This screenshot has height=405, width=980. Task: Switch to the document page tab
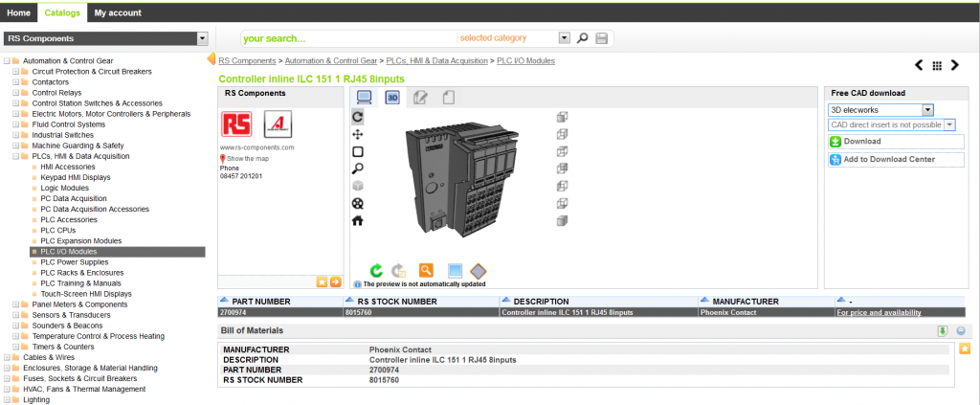[x=448, y=98]
